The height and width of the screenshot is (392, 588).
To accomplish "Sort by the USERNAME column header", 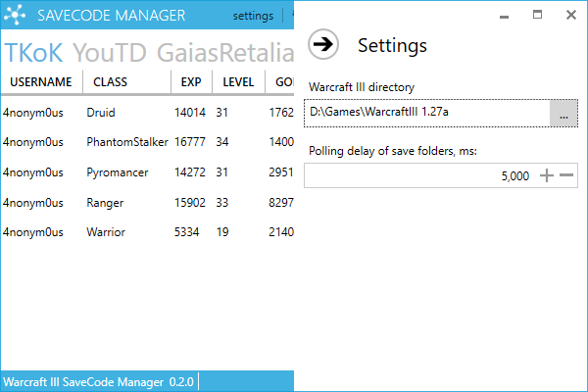I will 41,81.
